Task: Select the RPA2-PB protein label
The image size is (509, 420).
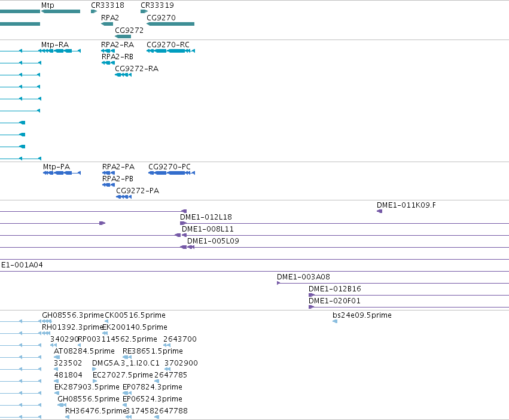Action: (118, 179)
